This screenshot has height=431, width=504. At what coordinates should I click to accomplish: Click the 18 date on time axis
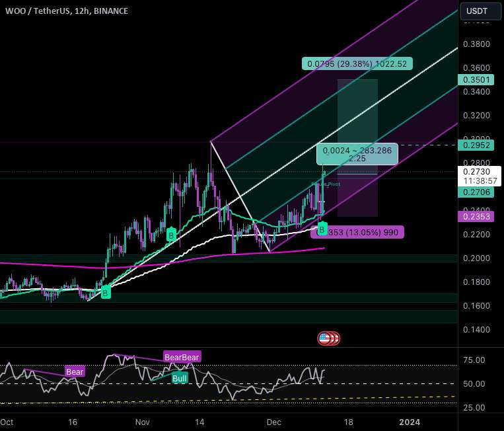click(348, 422)
